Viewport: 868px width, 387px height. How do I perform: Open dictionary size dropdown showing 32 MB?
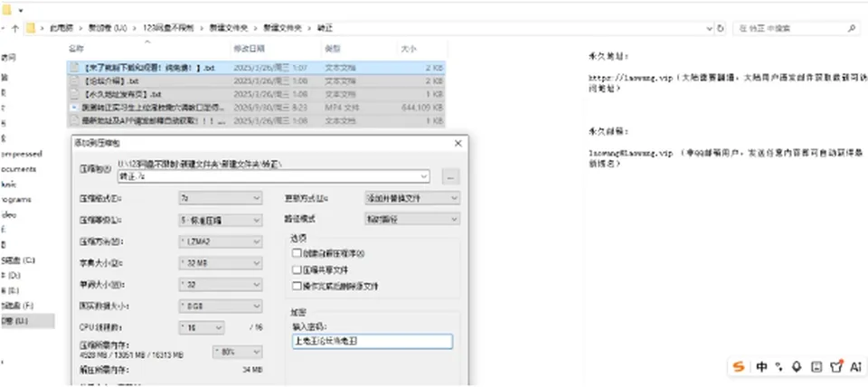[220, 263]
